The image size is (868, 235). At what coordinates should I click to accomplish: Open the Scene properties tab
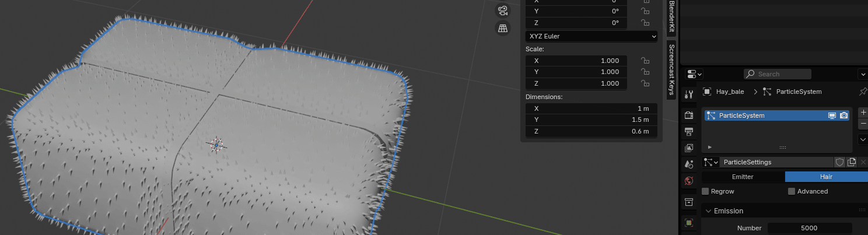pos(689,164)
